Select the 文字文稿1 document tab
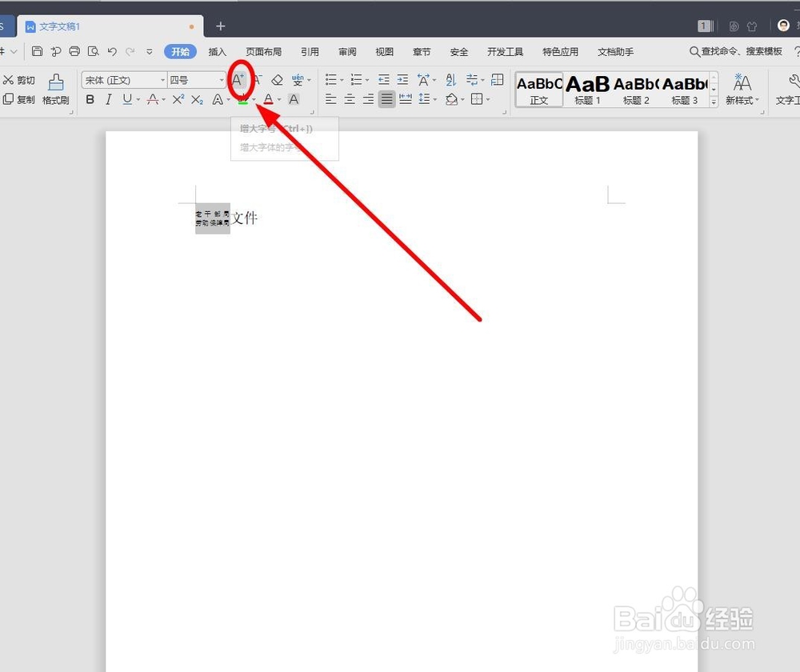Viewport: 800px width, 672px height. [110, 26]
